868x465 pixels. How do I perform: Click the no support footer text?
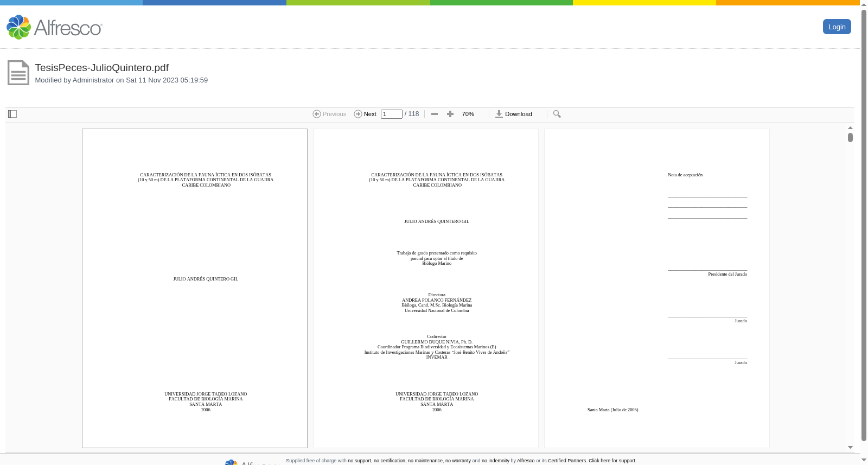coord(359,461)
